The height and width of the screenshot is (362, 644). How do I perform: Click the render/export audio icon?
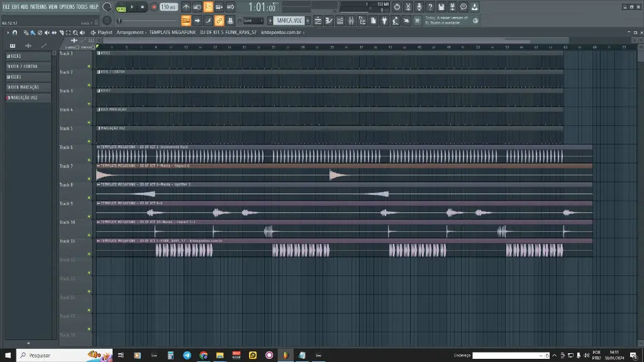[x=452, y=7]
